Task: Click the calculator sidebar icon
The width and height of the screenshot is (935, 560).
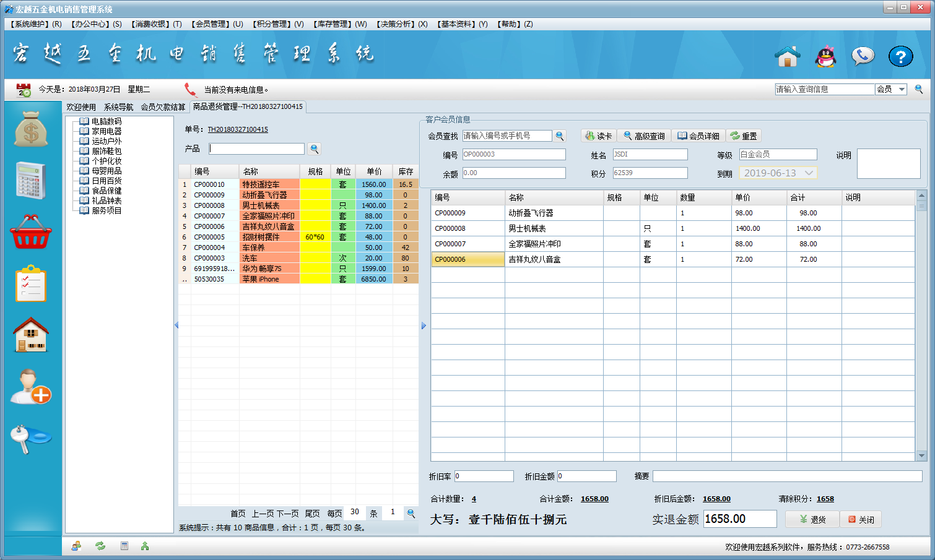Action: 31,181
